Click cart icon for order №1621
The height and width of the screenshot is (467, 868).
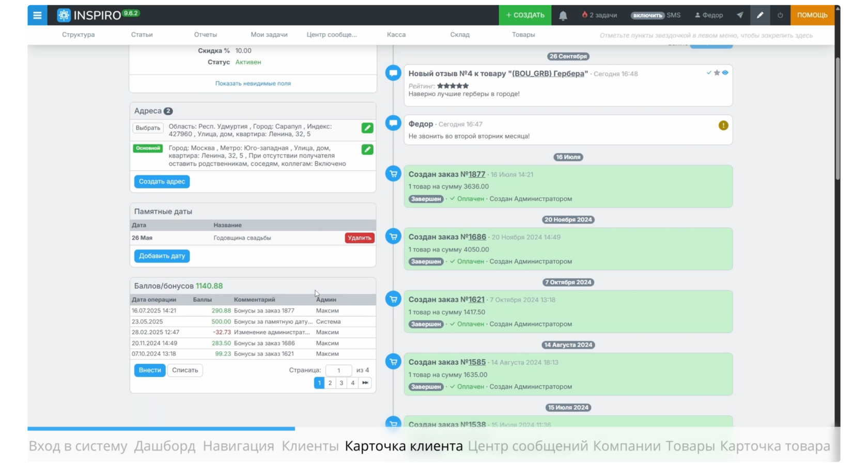(x=393, y=299)
